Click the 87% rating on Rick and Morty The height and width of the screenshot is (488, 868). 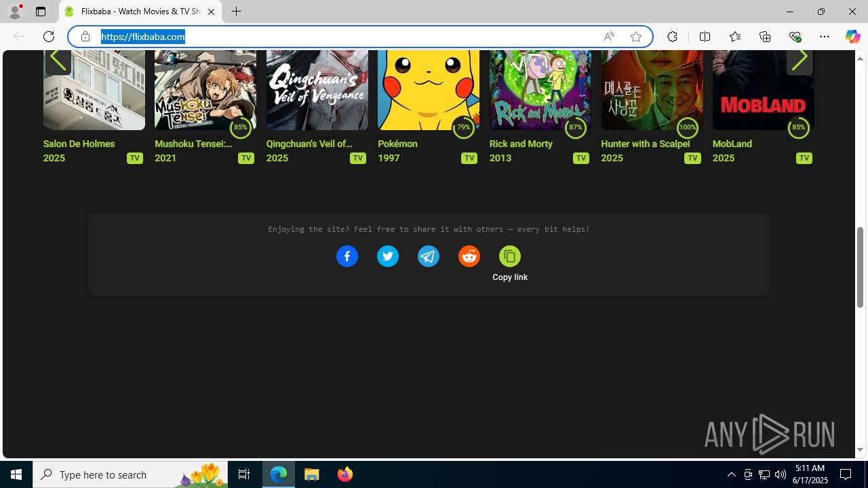pyautogui.click(x=575, y=127)
